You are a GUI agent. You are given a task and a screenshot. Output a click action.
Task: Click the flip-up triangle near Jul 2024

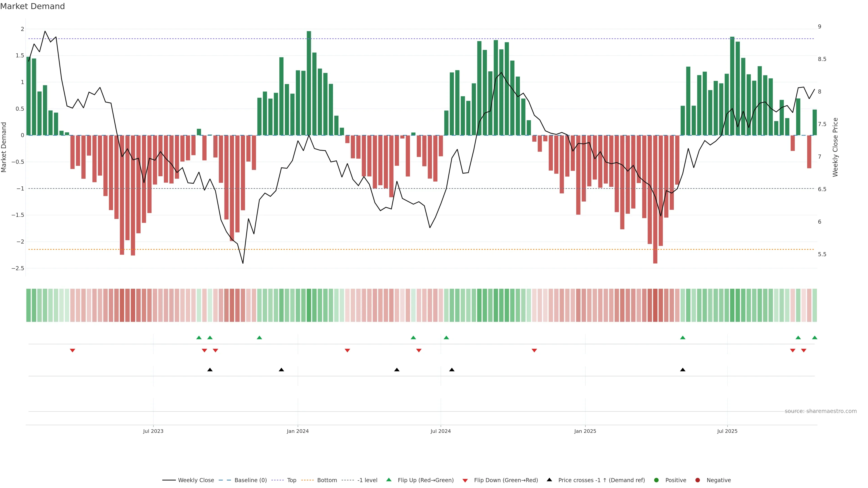[x=446, y=338]
